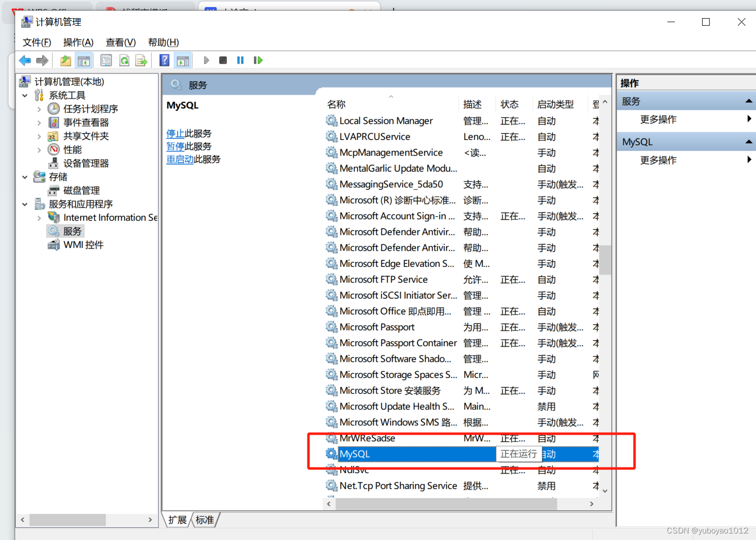Viewport: 756px width, 540px height.
Task: Select 服务 in the left tree
Action: pyautogui.click(x=72, y=231)
